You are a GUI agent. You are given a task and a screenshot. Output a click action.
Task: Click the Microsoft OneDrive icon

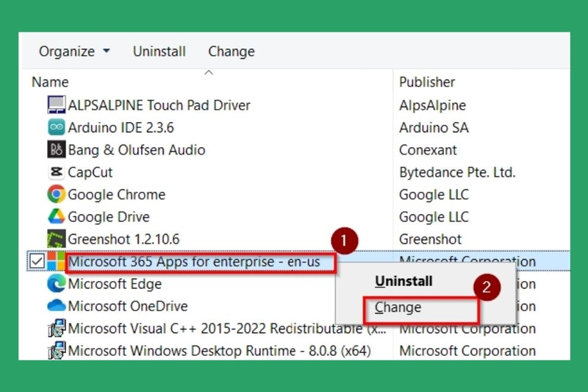[x=57, y=306]
